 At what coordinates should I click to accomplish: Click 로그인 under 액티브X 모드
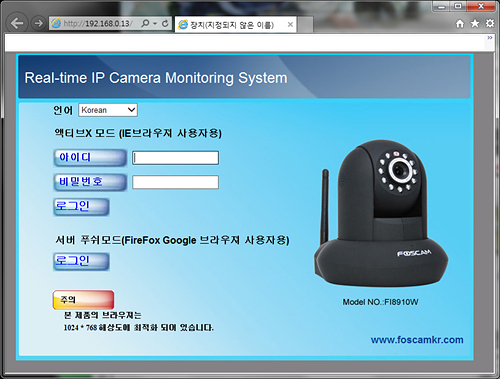81,207
